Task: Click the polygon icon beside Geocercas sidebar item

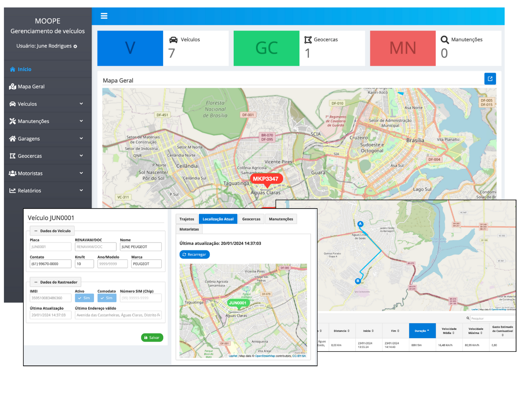Action: tap(13, 156)
